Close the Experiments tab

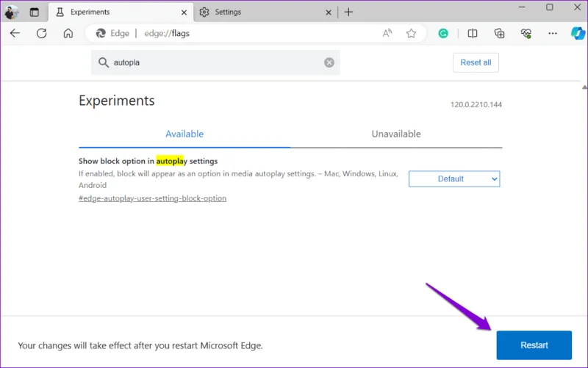coord(184,12)
